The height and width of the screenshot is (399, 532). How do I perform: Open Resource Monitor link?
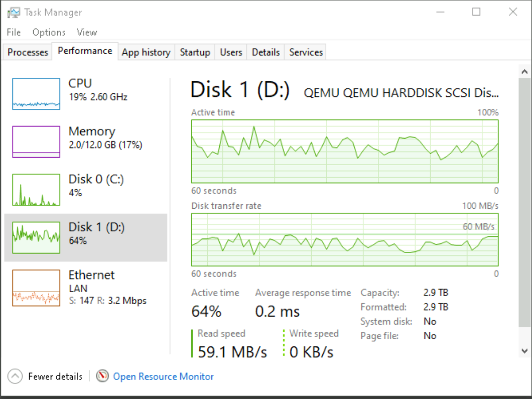(163, 376)
